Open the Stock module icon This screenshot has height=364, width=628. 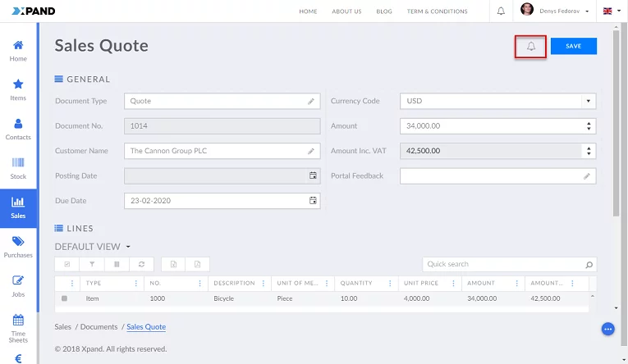18,167
